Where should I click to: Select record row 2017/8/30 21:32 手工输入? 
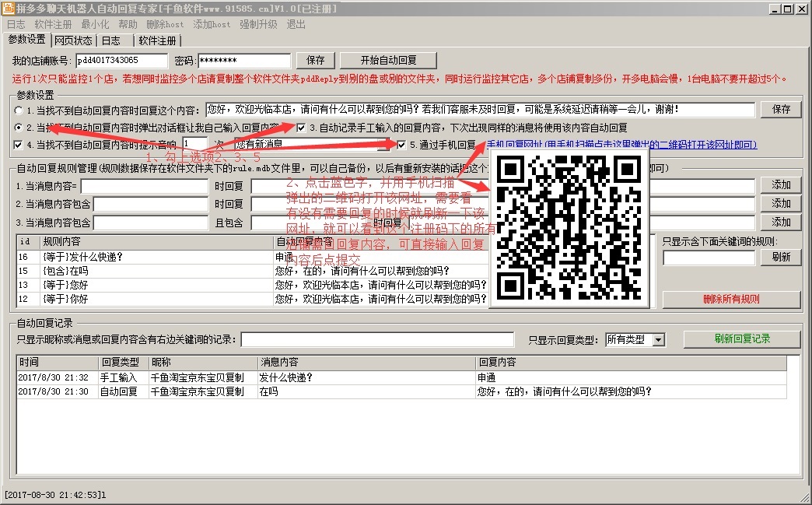click(401, 377)
